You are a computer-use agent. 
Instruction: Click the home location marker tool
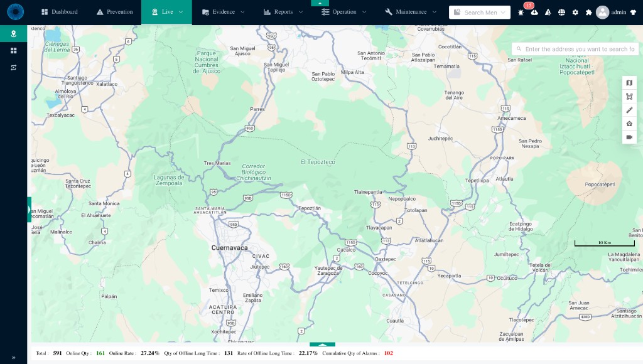(629, 124)
